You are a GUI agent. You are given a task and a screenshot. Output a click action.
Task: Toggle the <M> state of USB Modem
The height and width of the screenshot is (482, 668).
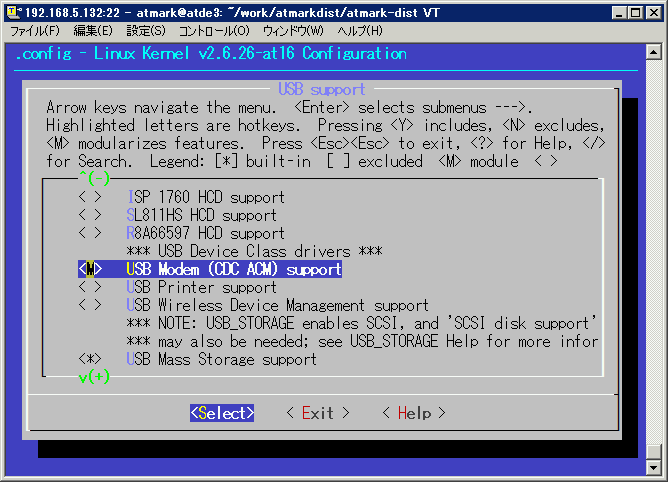90,269
